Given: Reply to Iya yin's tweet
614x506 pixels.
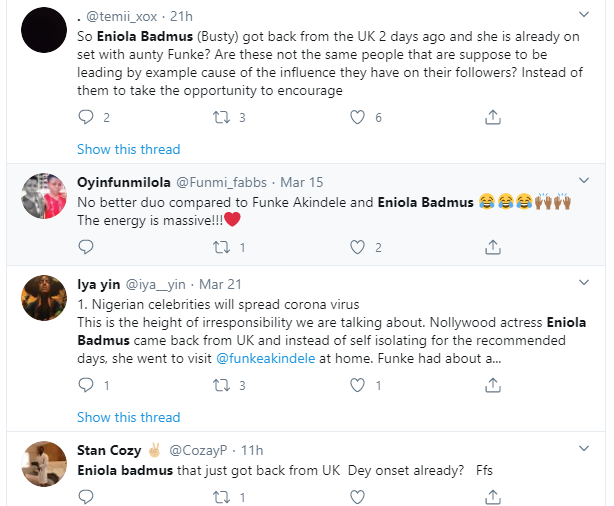Looking at the screenshot, I should [86, 385].
